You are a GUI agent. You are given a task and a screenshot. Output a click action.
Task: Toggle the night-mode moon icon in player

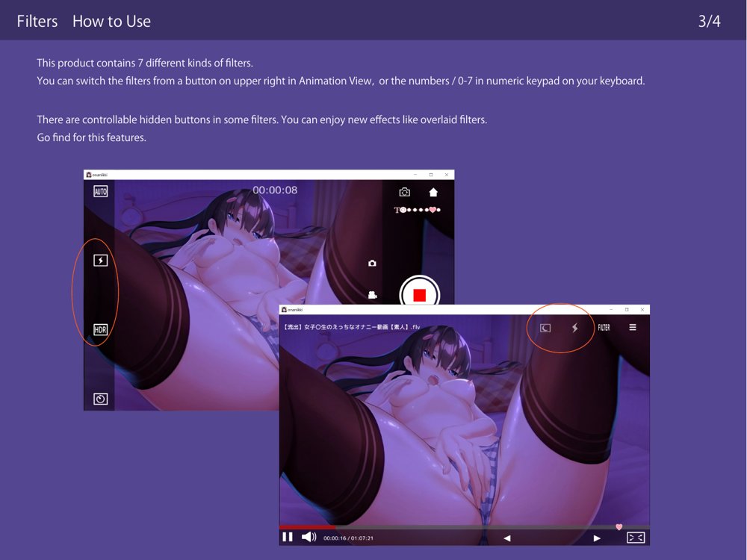point(545,328)
